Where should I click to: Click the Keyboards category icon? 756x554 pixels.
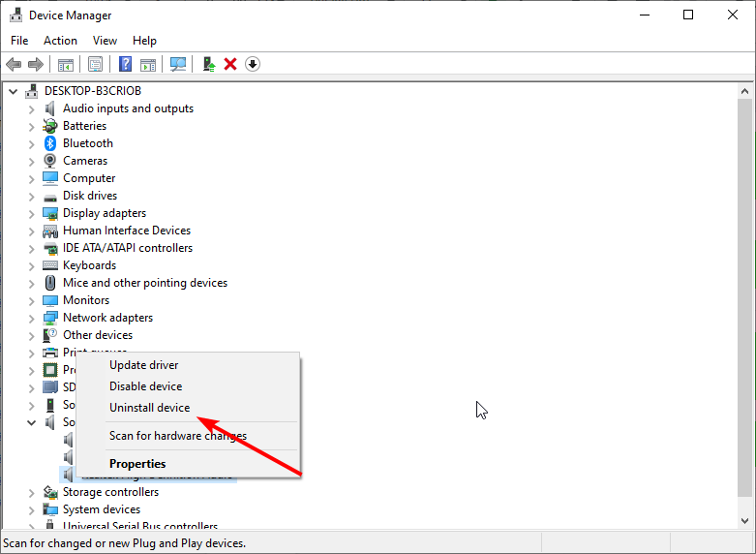(50, 265)
